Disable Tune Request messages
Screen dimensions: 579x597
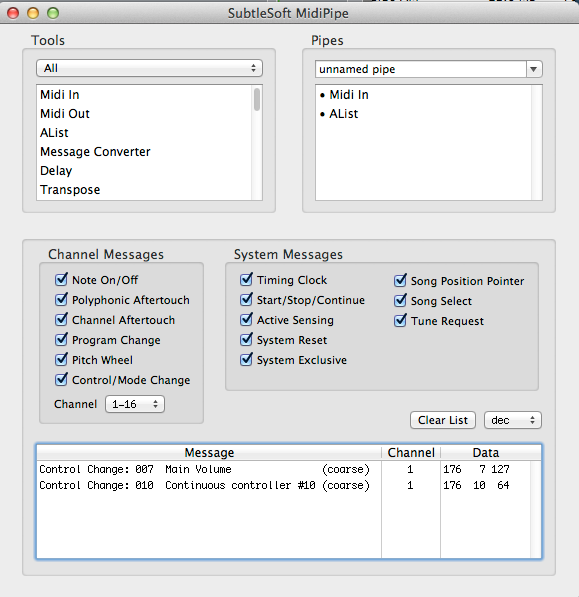pyautogui.click(x=400, y=321)
